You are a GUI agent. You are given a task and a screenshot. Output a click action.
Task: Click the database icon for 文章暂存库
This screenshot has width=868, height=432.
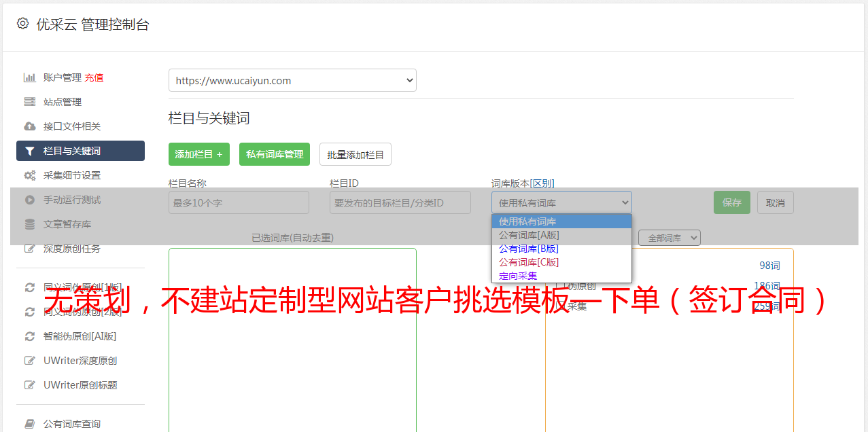pos(30,224)
